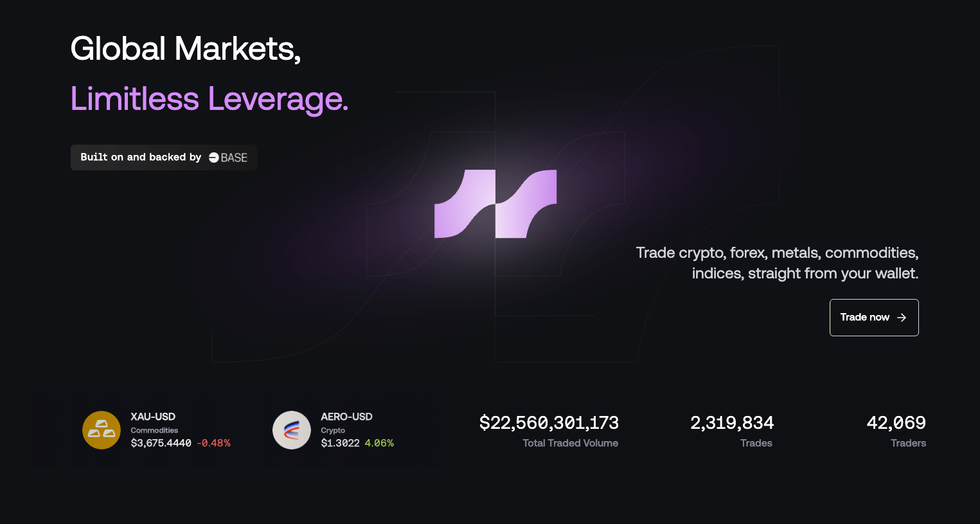Viewport: 980px width, 524px height.
Task: Click the Limitless Leverage purple heading
Action: point(209,99)
